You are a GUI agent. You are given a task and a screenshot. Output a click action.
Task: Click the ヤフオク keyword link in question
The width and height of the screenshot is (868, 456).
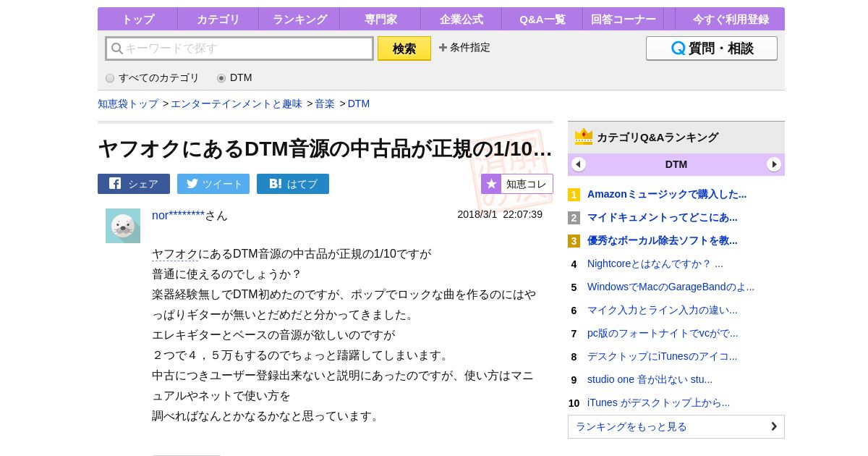tap(175, 253)
